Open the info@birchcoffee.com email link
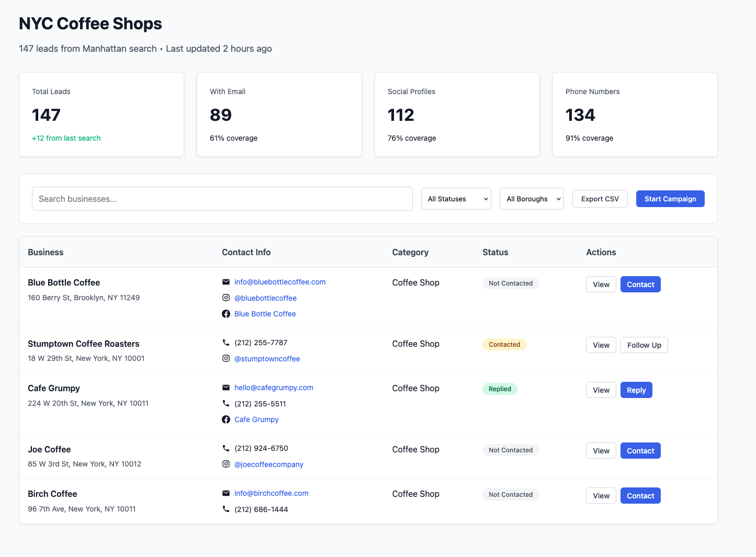 click(272, 493)
